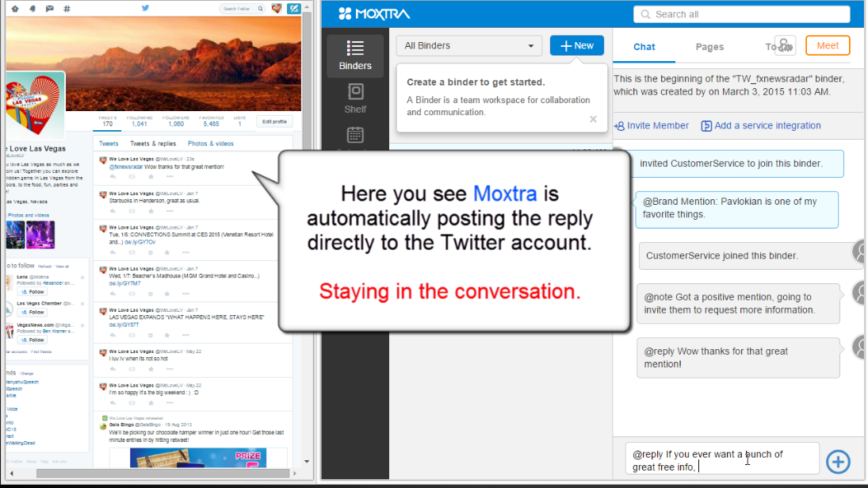
Task: Open the Twitter Discover hashtag icon
Action: [67, 9]
